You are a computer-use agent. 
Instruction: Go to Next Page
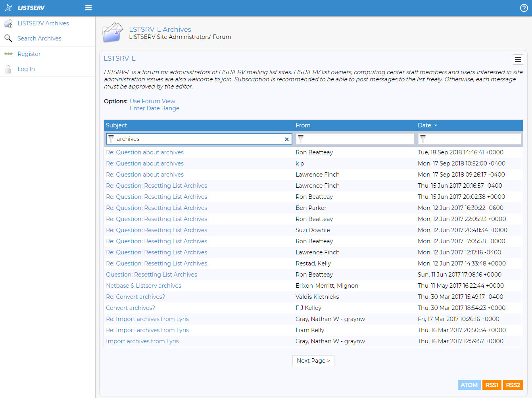(313, 361)
